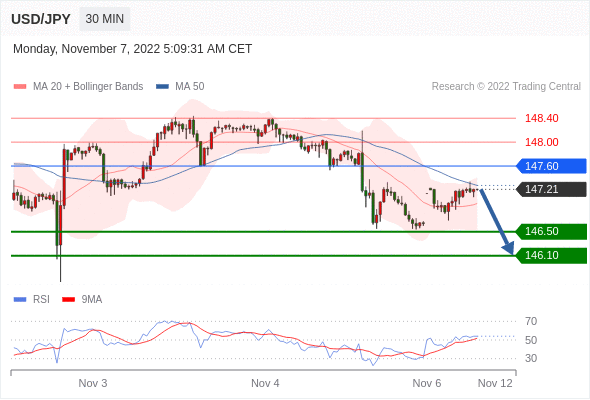The width and height of the screenshot is (590, 400).
Task: Click the 'Research © 2022 Trading Central' credit
Action: coord(506,87)
